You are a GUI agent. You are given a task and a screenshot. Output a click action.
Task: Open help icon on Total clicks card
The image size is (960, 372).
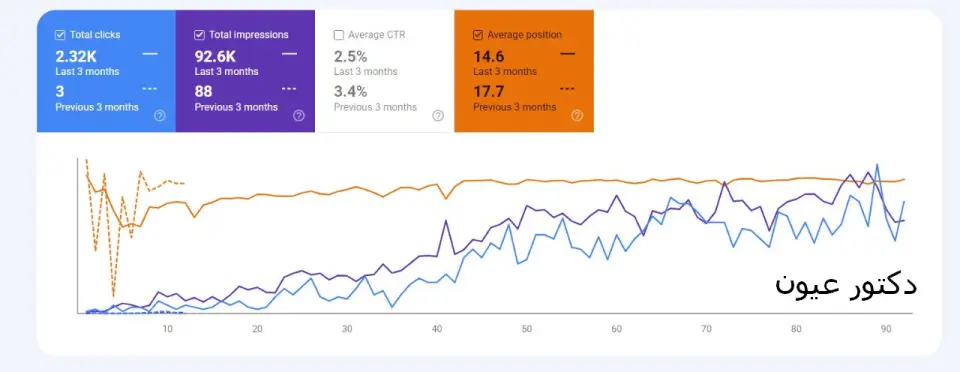[160, 116]
